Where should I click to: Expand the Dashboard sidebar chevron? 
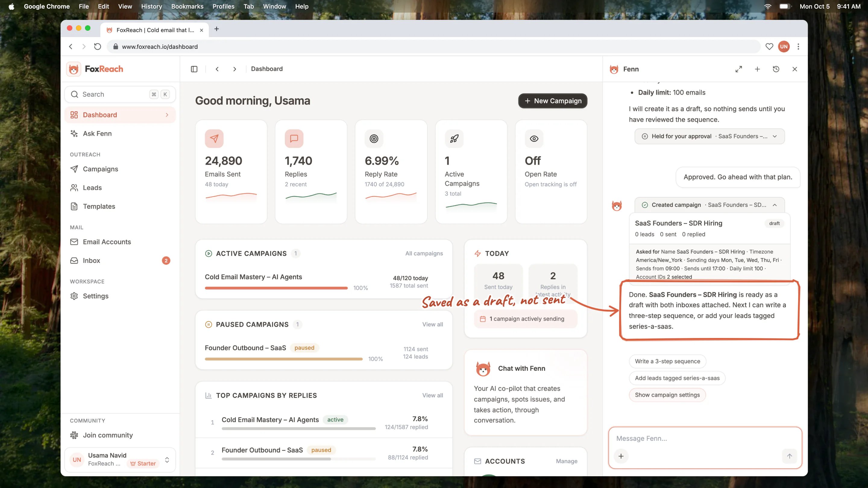coord(167,115)
